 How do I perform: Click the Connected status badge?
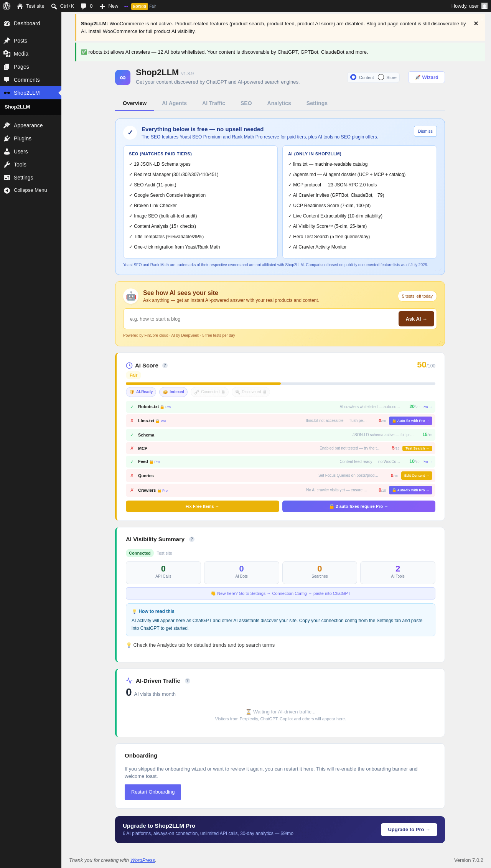coord(140,553)
